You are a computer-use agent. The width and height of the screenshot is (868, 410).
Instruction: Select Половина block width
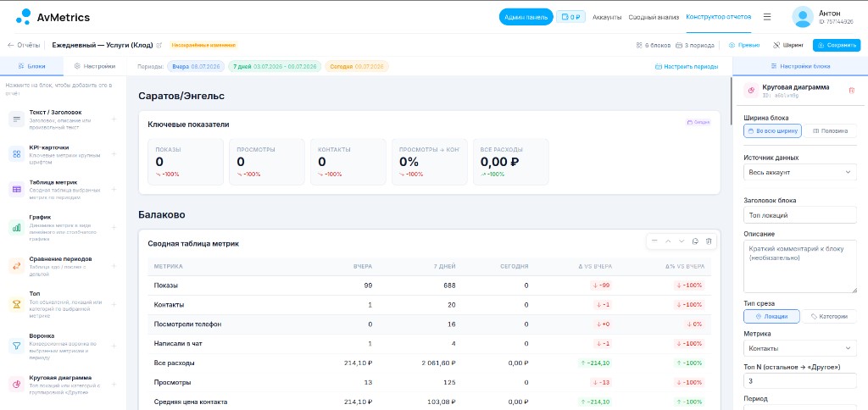(830, 131)
